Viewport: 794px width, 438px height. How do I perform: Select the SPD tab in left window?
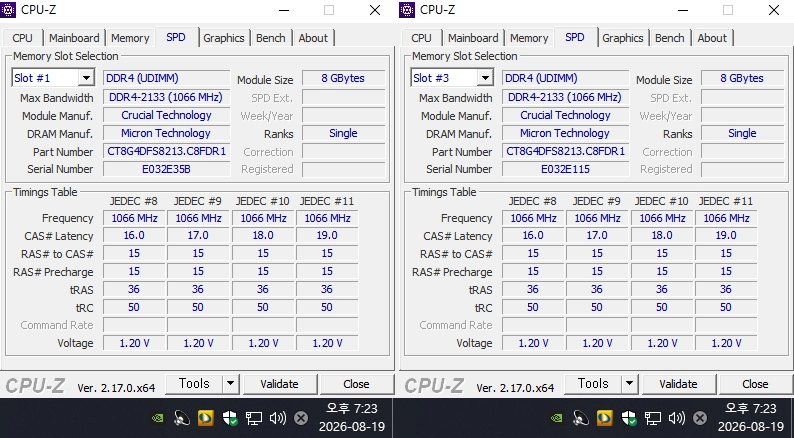[176, 37]
